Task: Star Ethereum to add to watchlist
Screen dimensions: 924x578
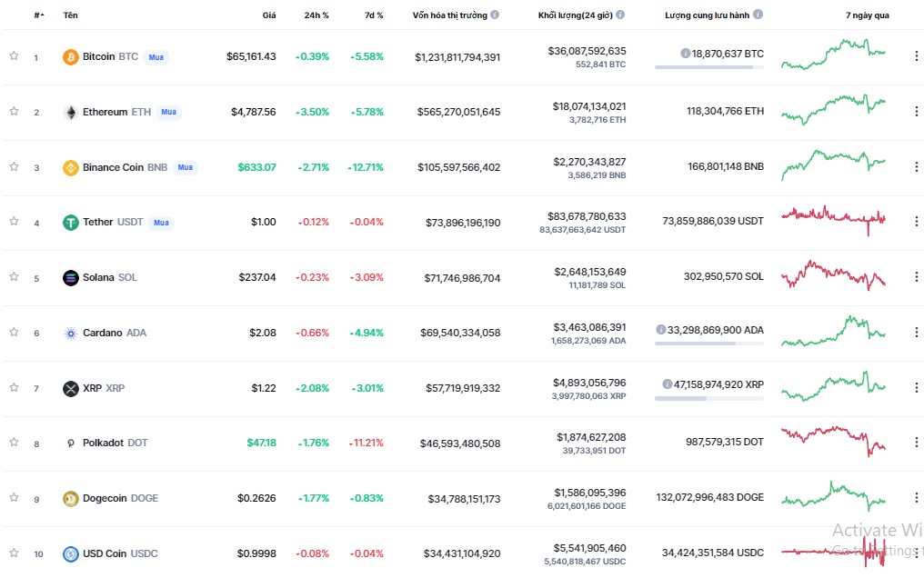Action: pos(14,111)
